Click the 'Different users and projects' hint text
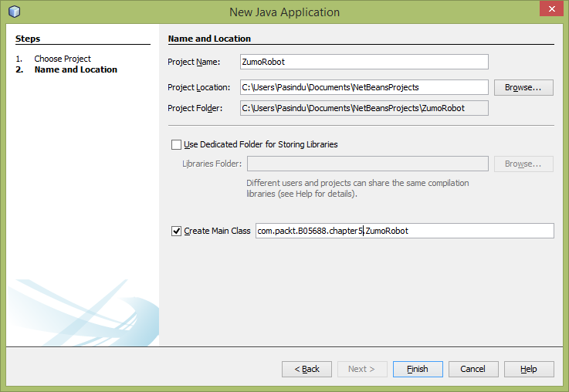The height and width of the screenshot is (392, 569). point(357,188)
